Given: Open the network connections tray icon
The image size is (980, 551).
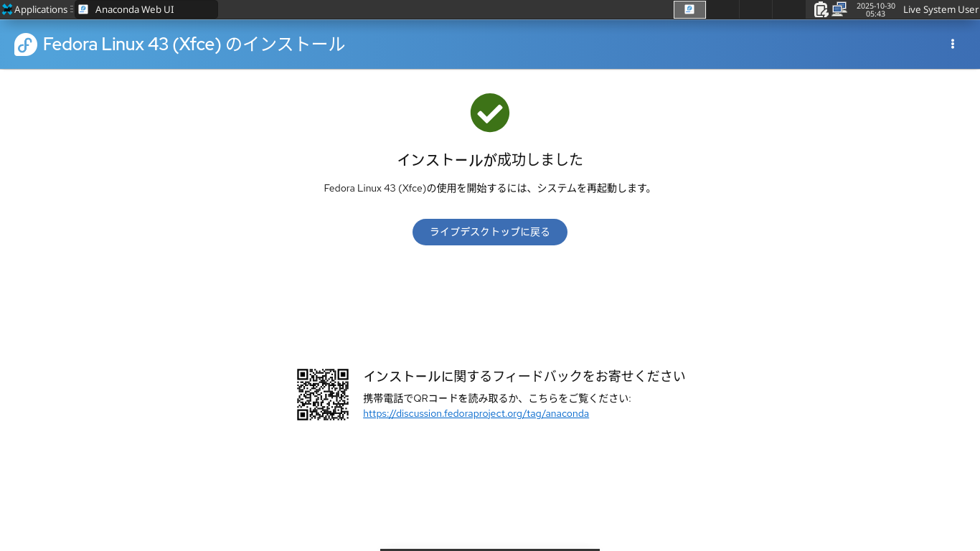Looking at the screenshot, I should (839, 9).
